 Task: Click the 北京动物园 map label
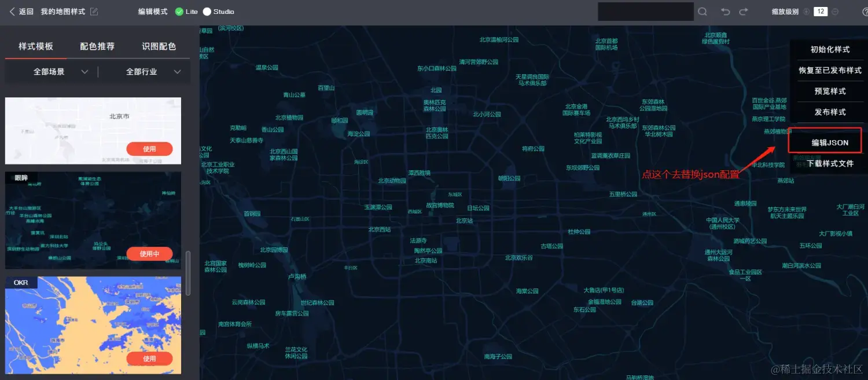pos(392,181)
